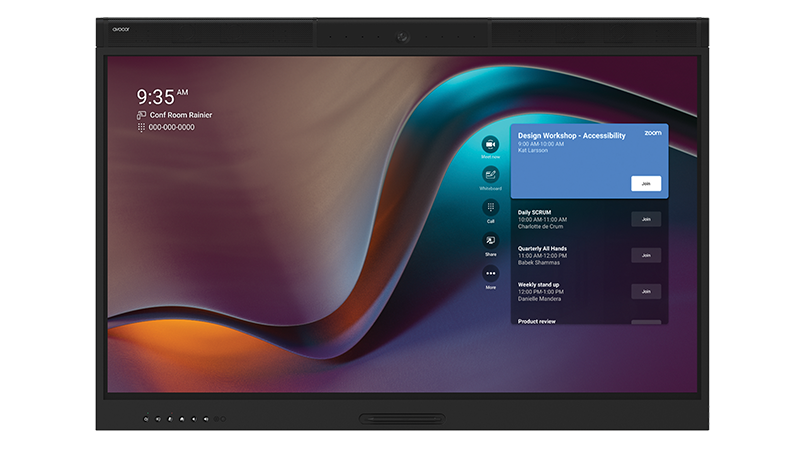
Task: Click the 10:00 AM-11:00 AM time slot
Action: pos(542,219)
